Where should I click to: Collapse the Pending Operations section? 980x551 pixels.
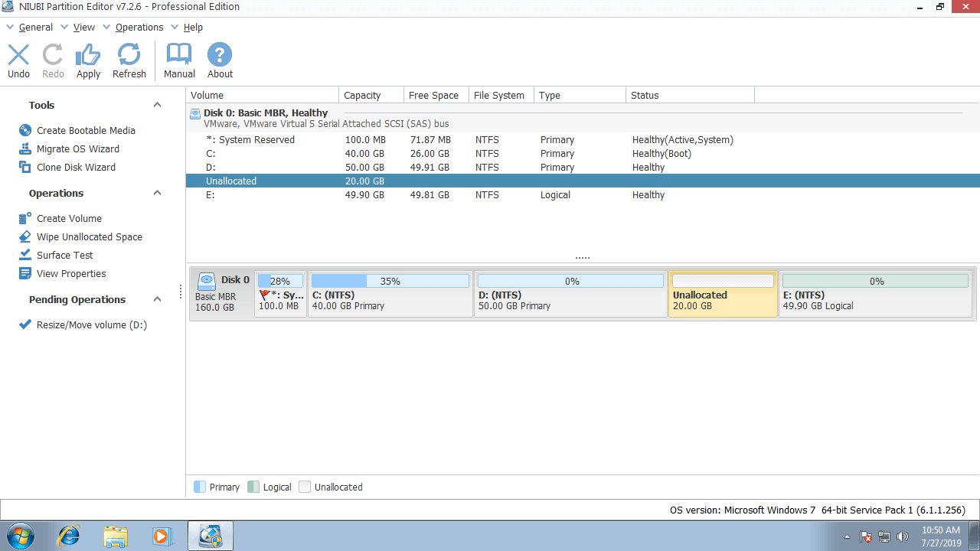pos(157,300)
